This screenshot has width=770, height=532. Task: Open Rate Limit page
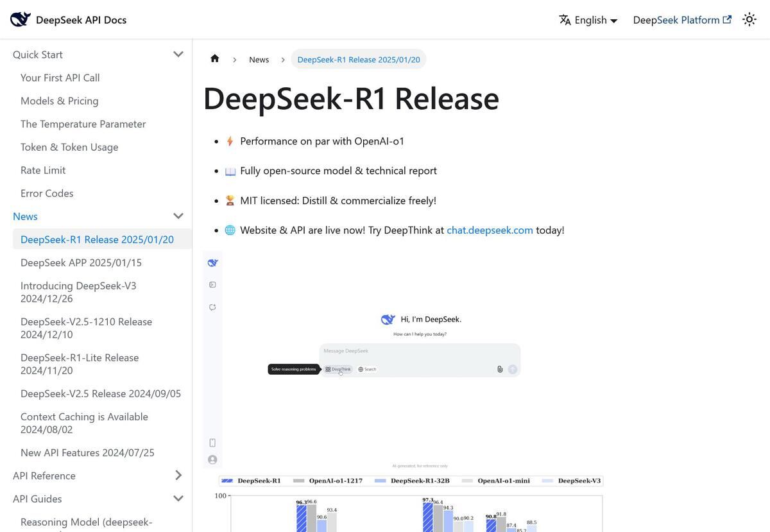(x=43, y=170)
